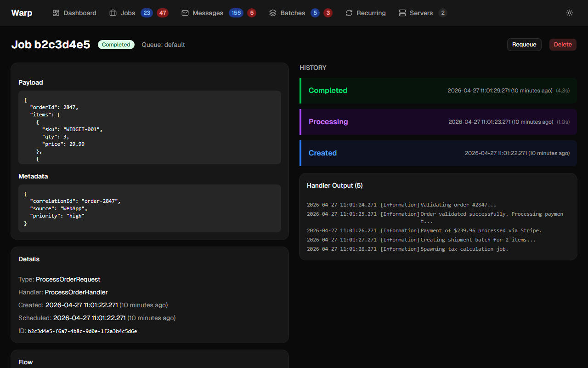Viewport: 588px width, 368px height.
Task: Click the Recurring refresh icon
Action: [349, 13]
